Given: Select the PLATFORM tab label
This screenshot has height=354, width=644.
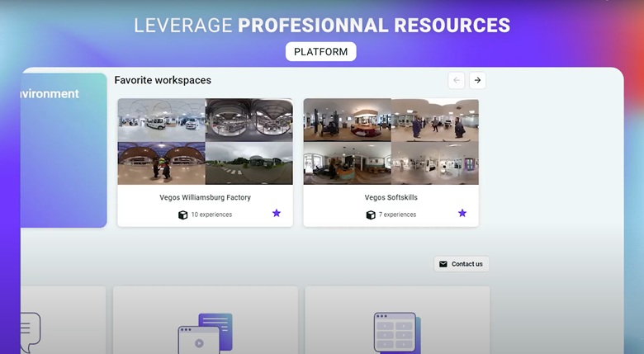Looking at the screenshot, I should coord(321,52).
